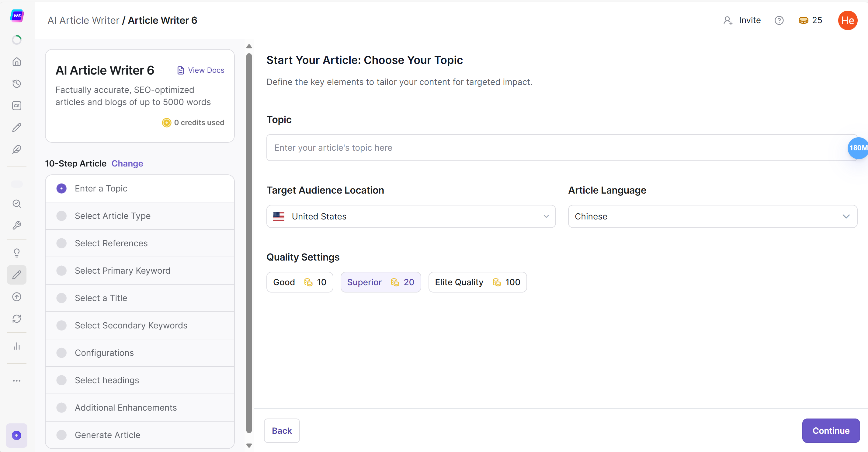
Task: Click the wrench tools icon
Action: point(16,225)
